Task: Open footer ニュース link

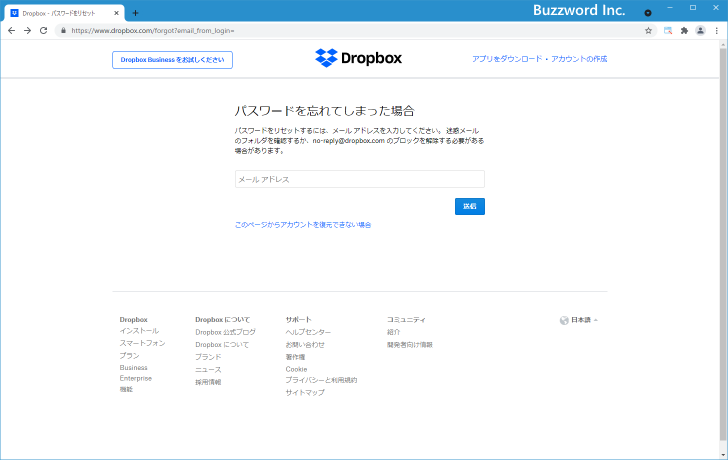Action: point(208,370)
